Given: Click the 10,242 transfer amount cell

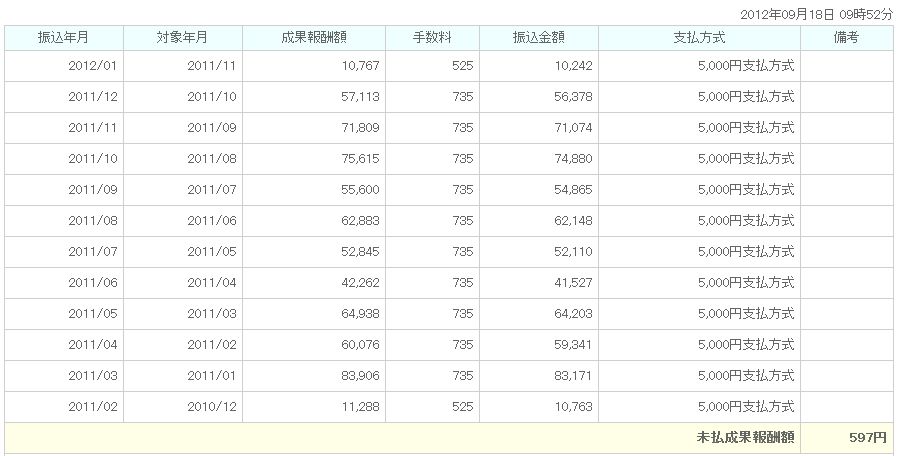Looking at the screenshot, I should tap(539, 66).
